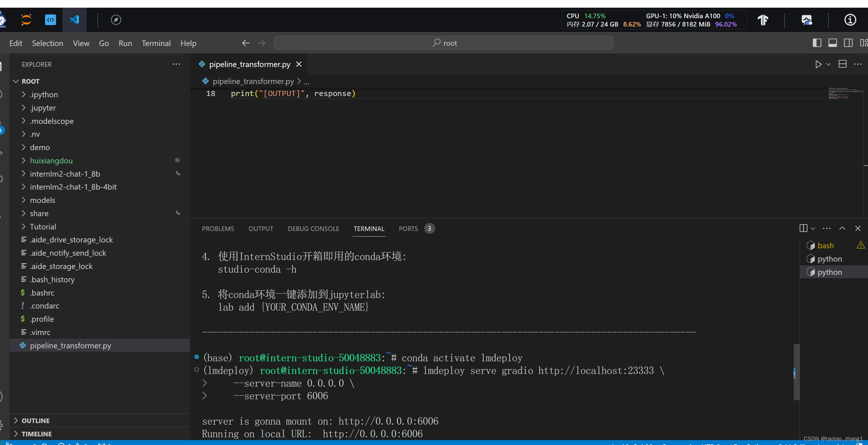Click the compass icon in the top bar
Screen dimensions: 868x445
tap(116, 19)
